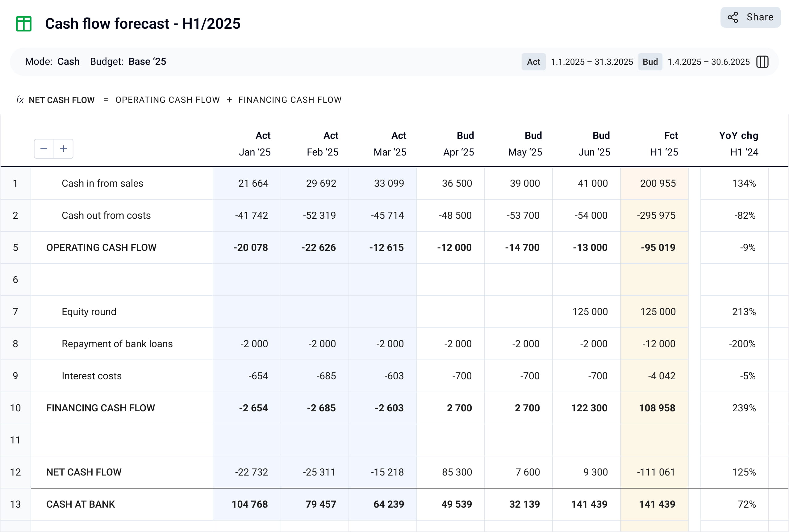Click FINANCING CASH FLOW in formula bar
This screenshot has height=532, width=789.
coord(290,100)
